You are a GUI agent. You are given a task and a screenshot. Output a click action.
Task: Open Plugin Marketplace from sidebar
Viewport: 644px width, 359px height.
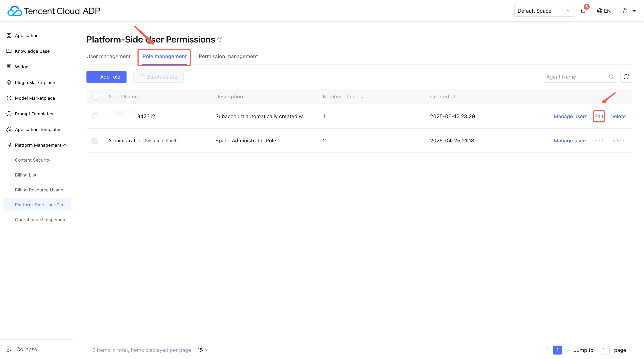pos(35,83)
